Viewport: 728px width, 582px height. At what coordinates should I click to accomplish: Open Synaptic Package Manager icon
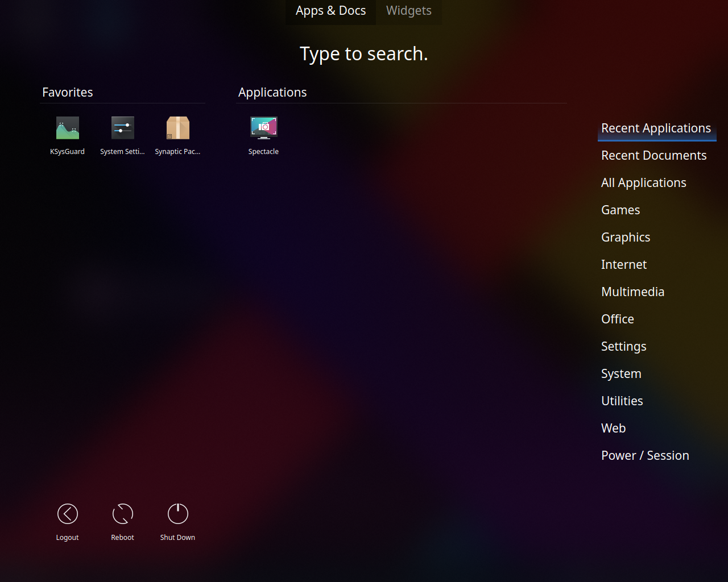click(x=178, y=128)
